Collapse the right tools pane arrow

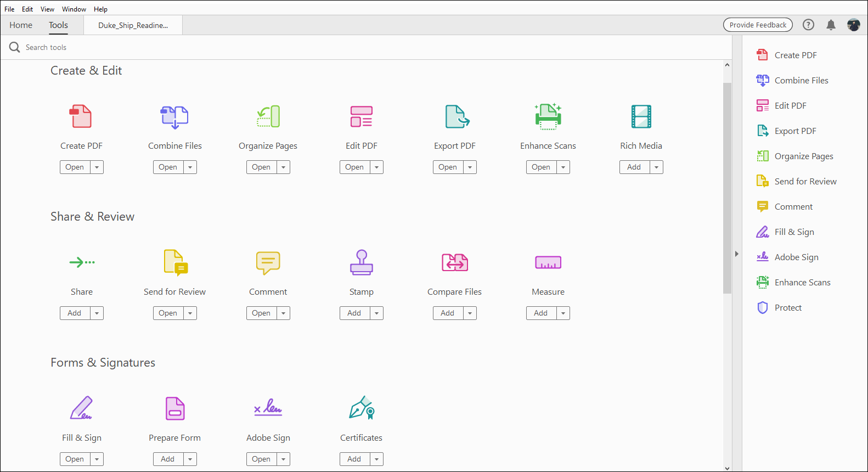(x=737, y=254)
